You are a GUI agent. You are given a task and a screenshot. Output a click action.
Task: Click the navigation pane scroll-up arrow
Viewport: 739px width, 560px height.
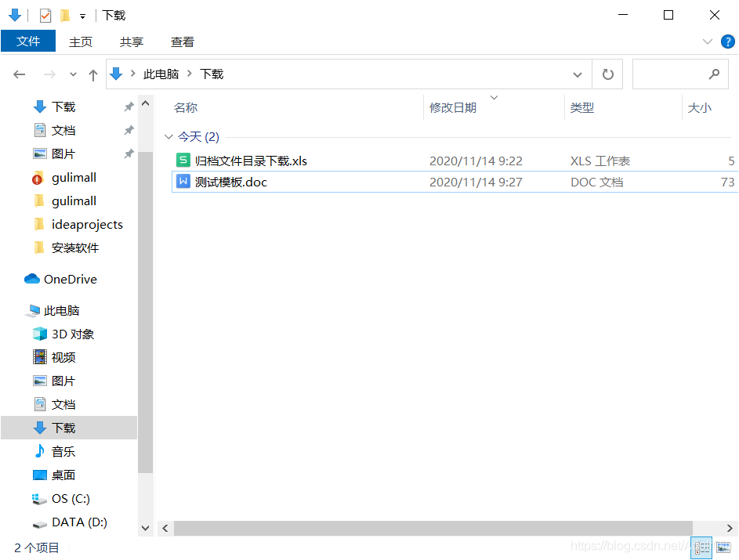[x=146, y=103]
